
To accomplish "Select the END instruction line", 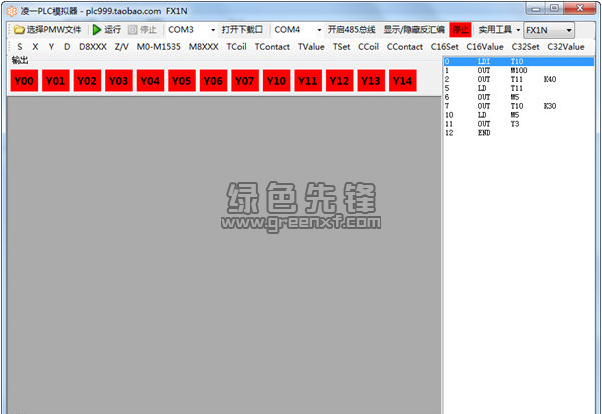I will pos(484,133).
